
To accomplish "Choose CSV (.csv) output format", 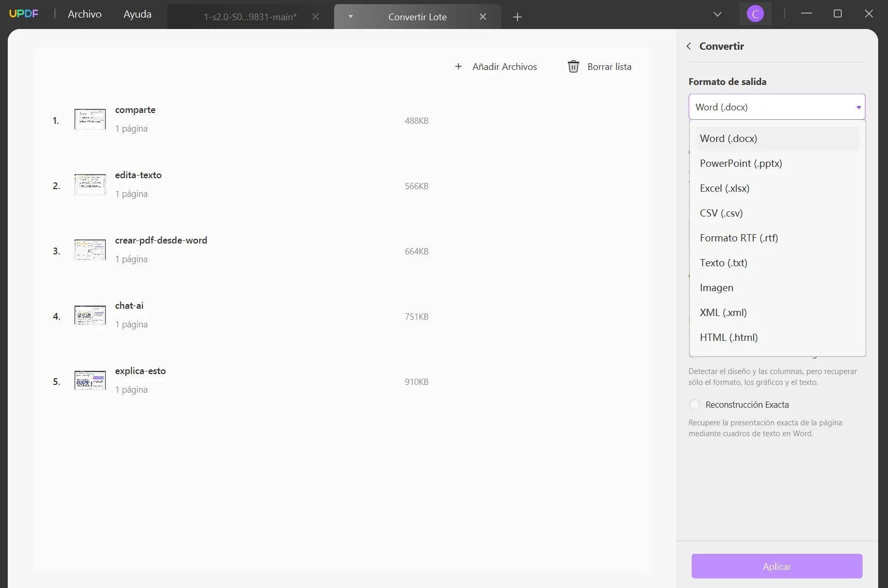I will pyautogui.click(x=777, y=213).
